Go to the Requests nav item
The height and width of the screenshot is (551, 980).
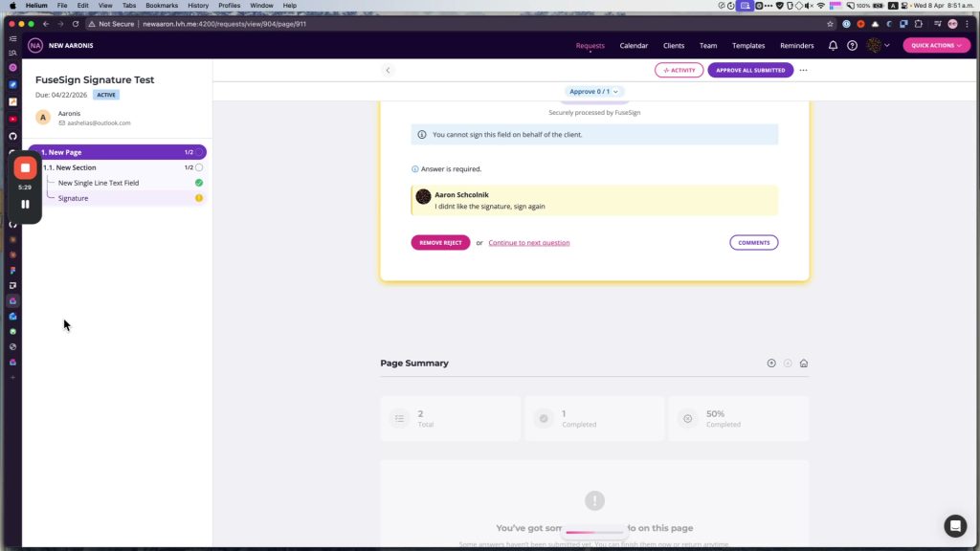tap(590, 46)
